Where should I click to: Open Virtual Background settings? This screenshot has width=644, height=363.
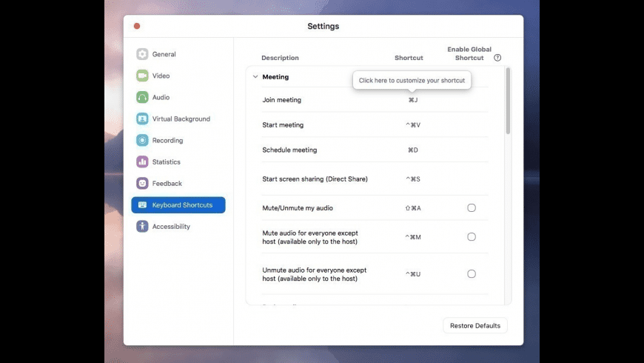[178, 119]
